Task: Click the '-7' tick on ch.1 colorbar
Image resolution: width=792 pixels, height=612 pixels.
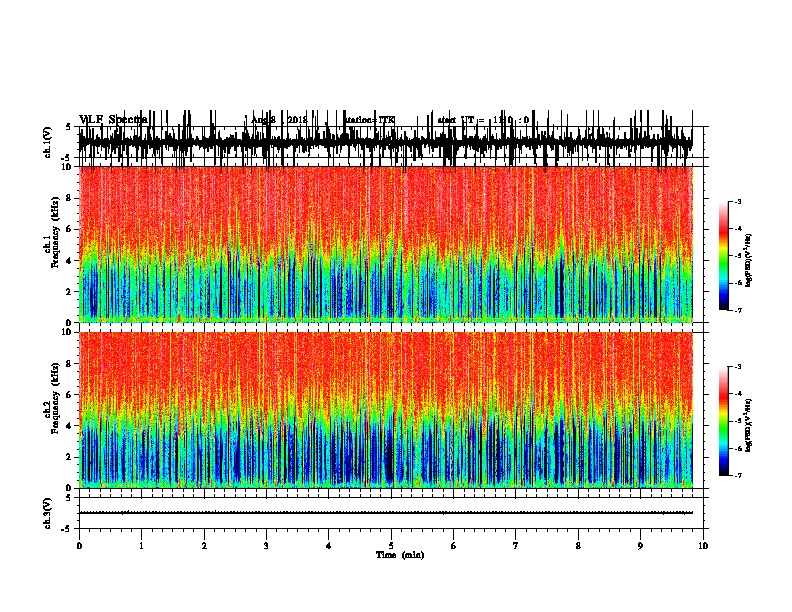Action: [738, 310]
